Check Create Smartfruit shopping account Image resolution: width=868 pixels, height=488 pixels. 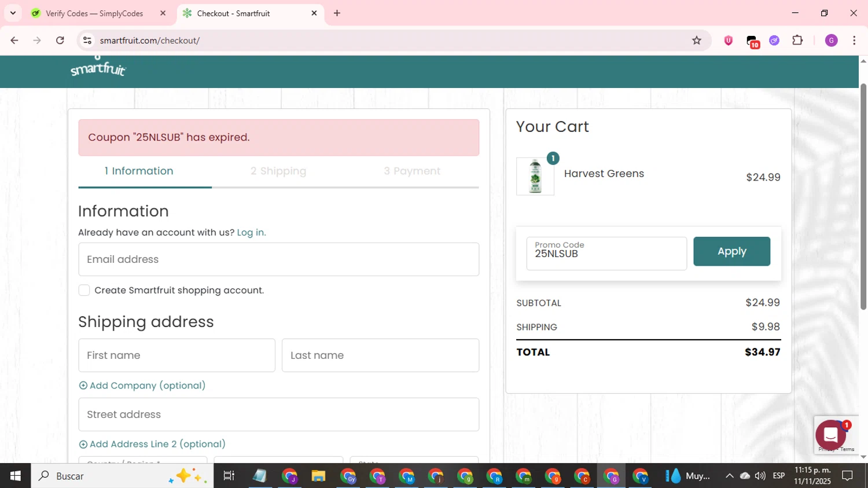coord(84,290)
